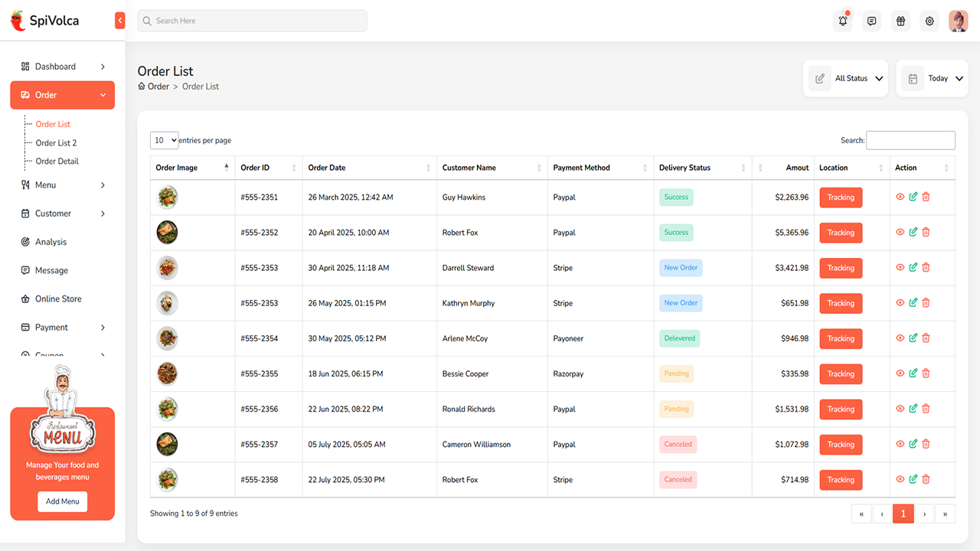Open the Today date range dropdown
This screenshot has height=551, width=980.
point(932,78)
